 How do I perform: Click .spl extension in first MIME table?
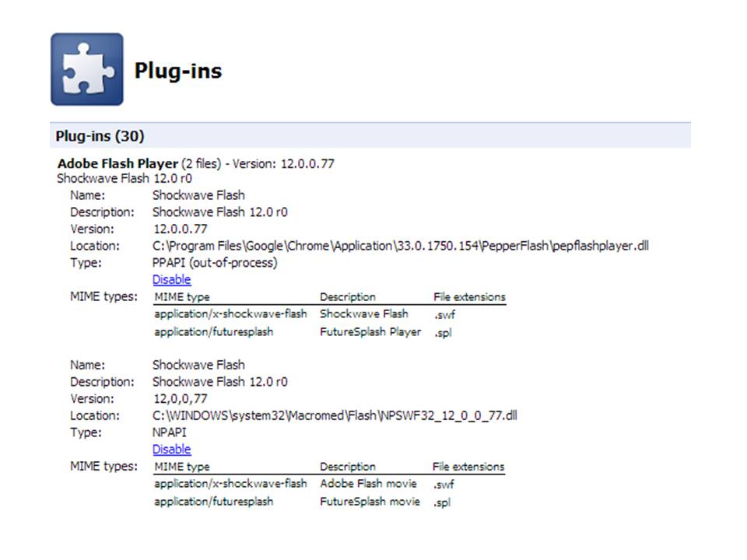click(443, 333)
